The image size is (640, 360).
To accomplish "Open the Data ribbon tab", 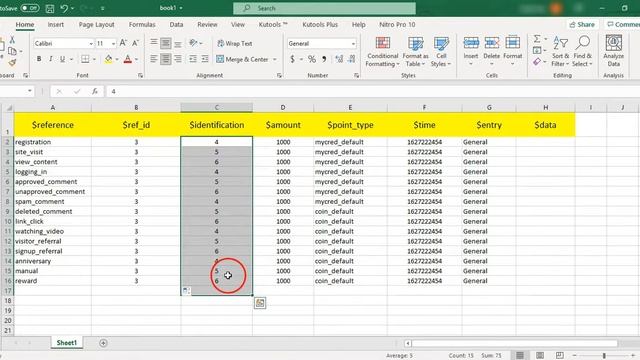I will point(176,24).
